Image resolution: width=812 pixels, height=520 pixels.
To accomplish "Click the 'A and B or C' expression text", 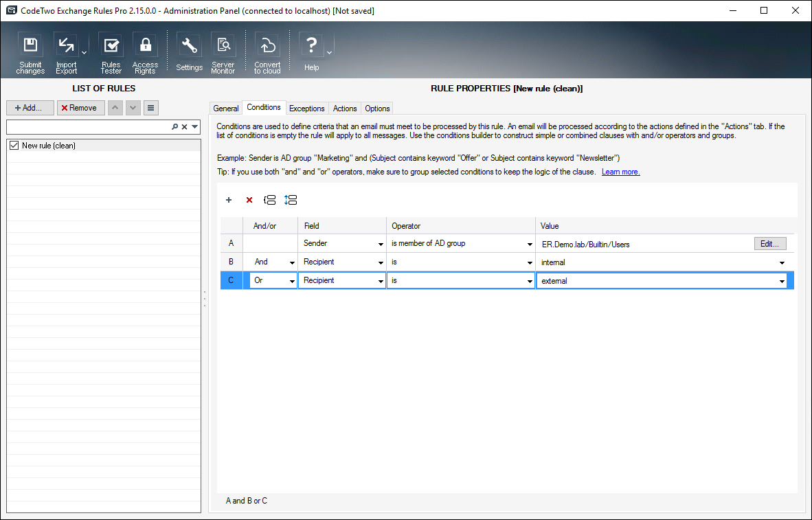I will coord(247,501).
